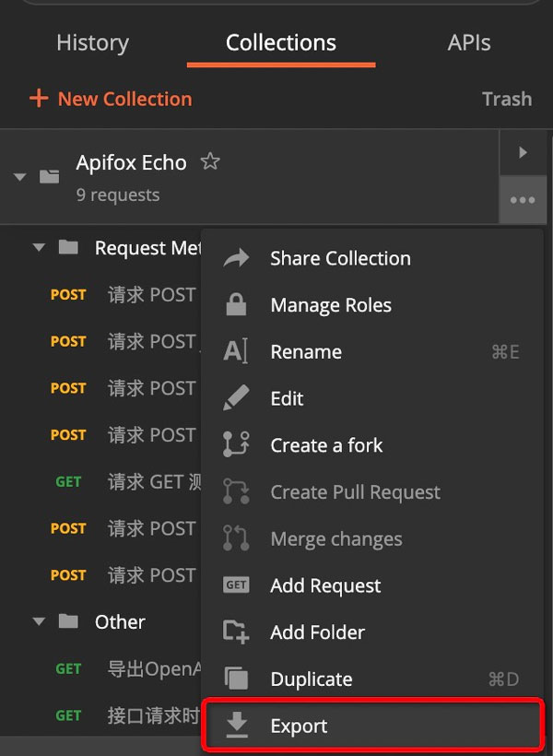Collapse the Apifox Echo collection
553x756 pixels.
point(20,177)
